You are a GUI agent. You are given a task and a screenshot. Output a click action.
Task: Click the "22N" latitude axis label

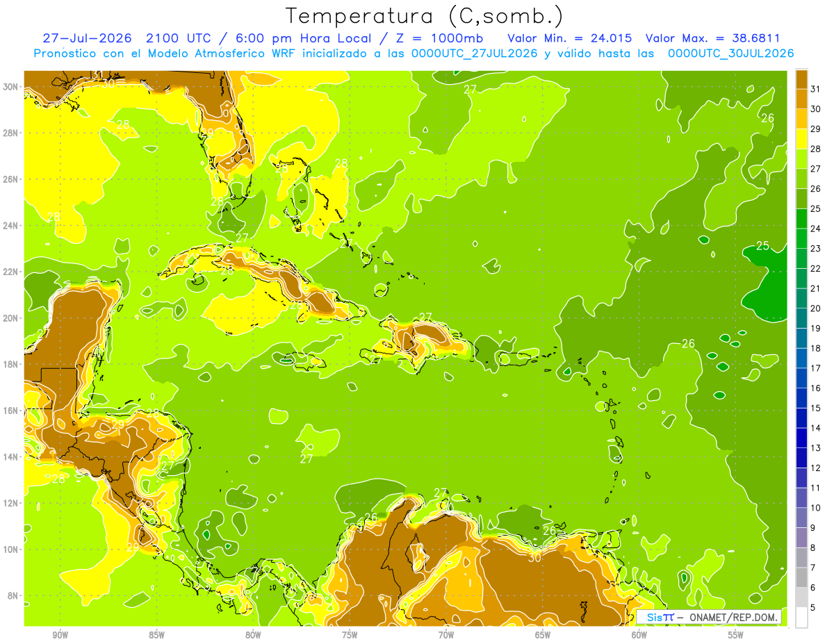[11, 272]
